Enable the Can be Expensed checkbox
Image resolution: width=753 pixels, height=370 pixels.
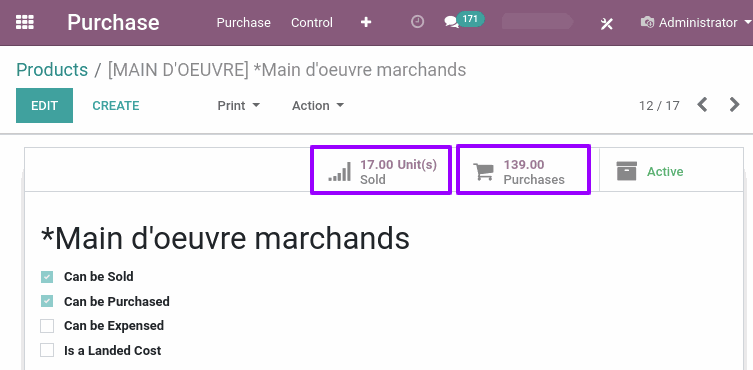47,326
